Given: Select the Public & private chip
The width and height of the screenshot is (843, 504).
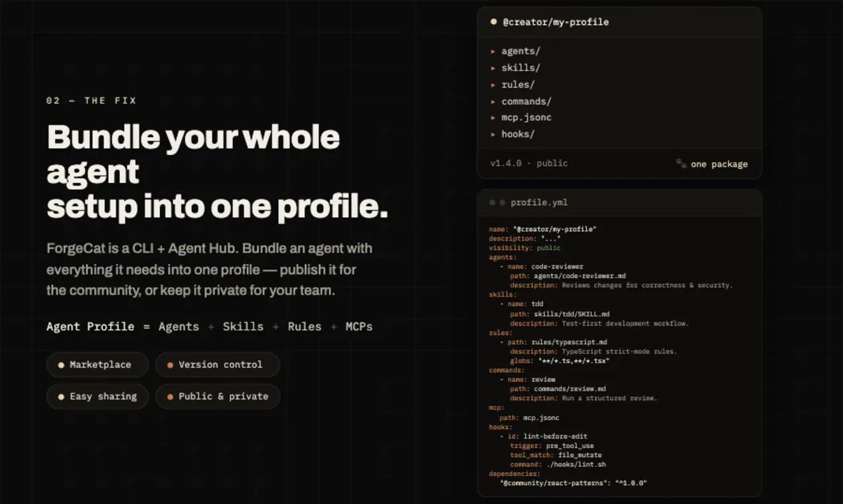Looking at the screenshot, I should (218, 397).
